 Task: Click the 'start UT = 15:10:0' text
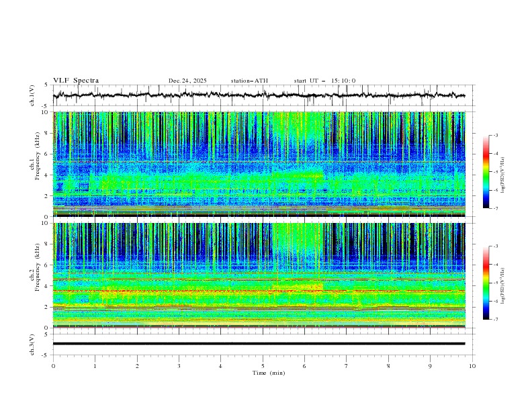(x=324, y=81)
